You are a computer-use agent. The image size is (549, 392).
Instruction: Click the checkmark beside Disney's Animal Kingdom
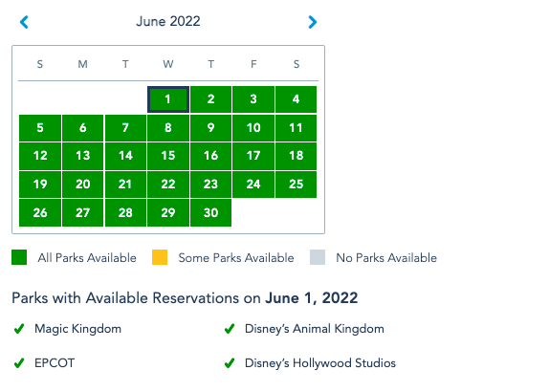[230, 329]
